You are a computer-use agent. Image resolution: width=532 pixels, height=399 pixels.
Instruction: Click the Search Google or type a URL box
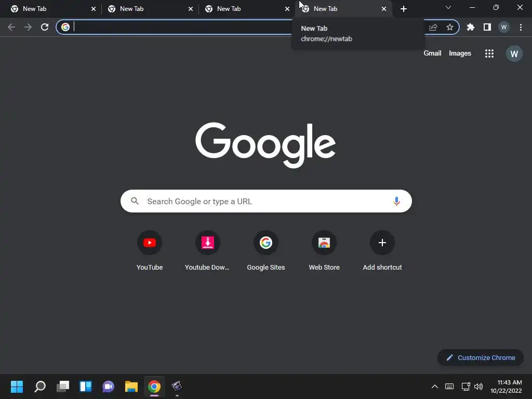266,201
